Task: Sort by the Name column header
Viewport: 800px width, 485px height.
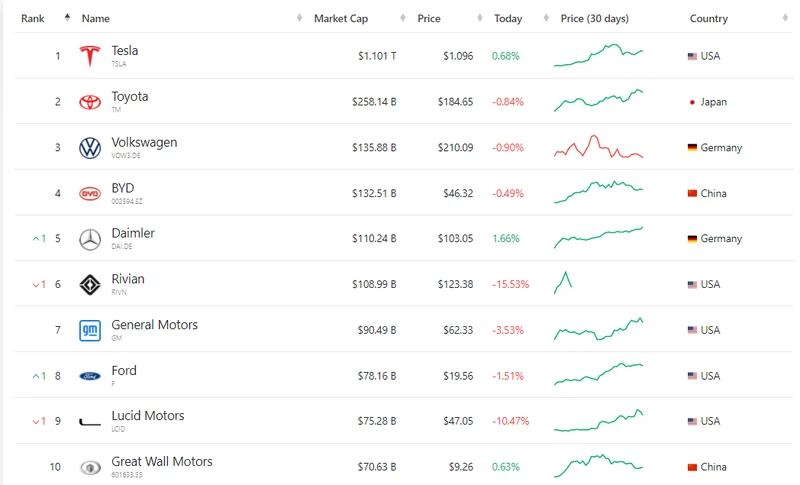Action: pyautogui.click(x=95, y=18)
